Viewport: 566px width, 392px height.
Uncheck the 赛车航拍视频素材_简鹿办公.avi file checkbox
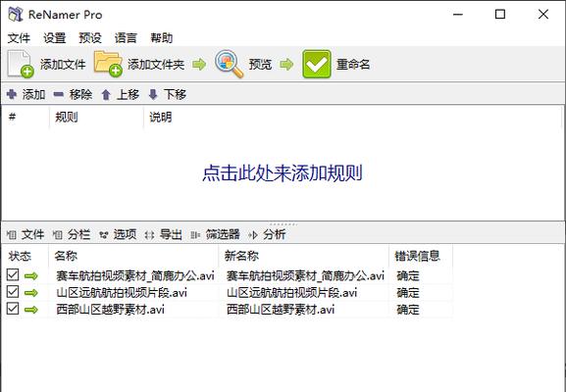tap(13, 275)
